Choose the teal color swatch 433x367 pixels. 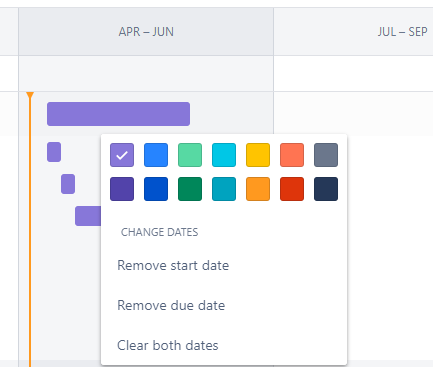click(224, 189)
